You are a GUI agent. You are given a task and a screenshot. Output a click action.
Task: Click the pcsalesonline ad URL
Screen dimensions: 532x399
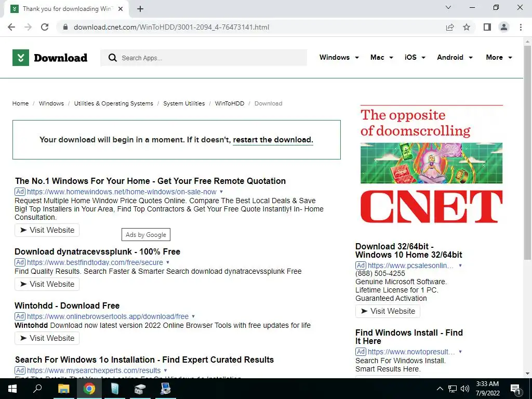point(410,265)
